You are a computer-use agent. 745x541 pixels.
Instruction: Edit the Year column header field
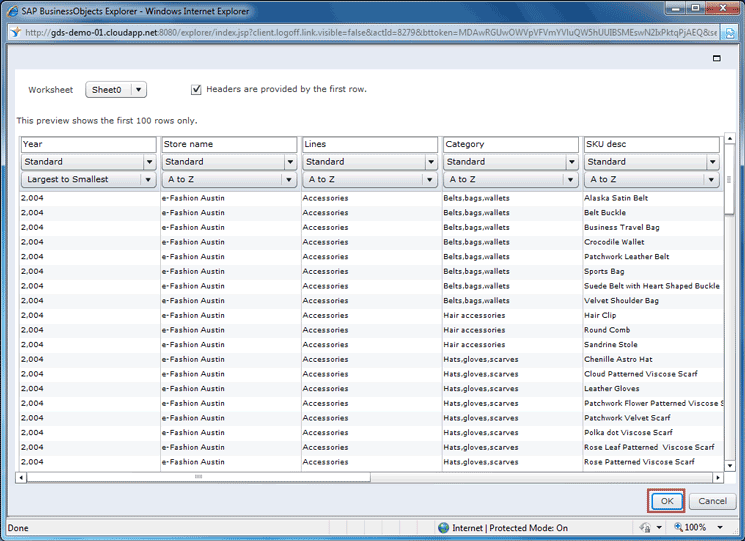coord(88,144)
